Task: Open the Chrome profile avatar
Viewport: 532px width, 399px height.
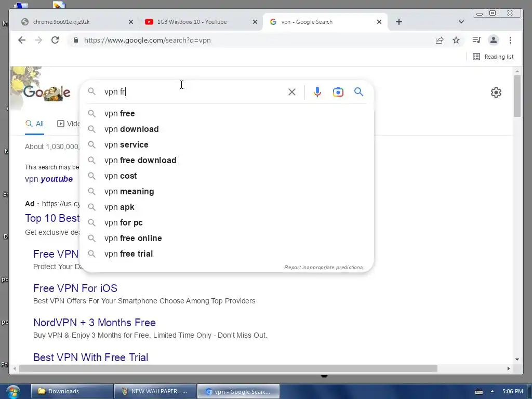Action: click(494, 40)
